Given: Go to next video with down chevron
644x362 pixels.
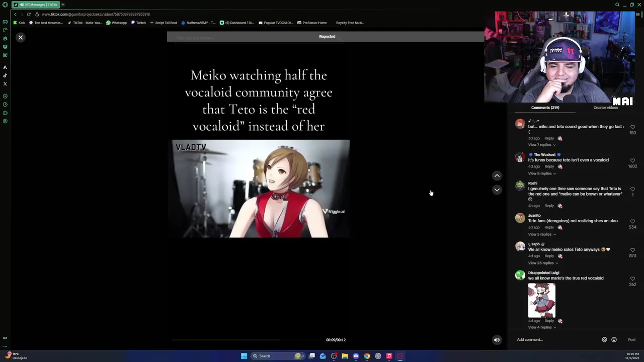Looking at the screenshot, I should (497, 190).
